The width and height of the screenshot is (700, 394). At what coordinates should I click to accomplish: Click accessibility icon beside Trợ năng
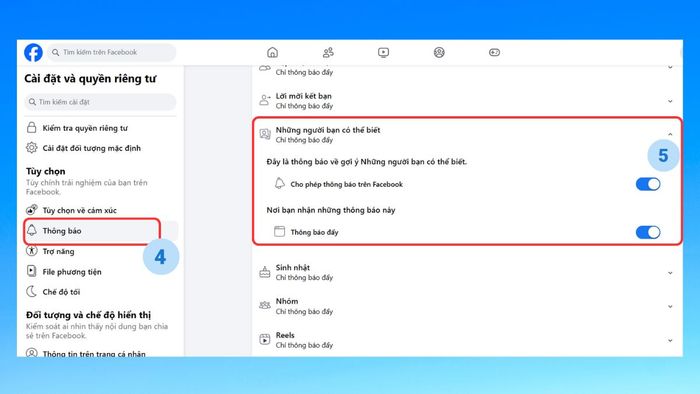pyautogui.click(x=31, y=251)
